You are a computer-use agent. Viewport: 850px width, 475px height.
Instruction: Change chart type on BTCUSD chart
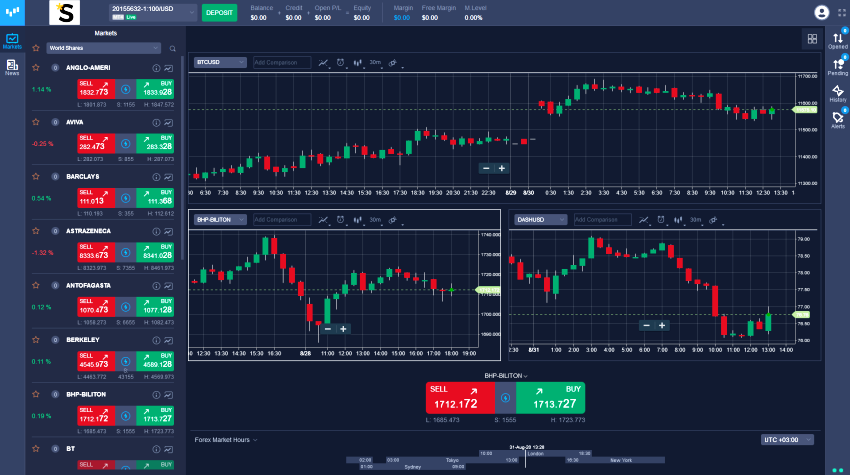[358, 63]
